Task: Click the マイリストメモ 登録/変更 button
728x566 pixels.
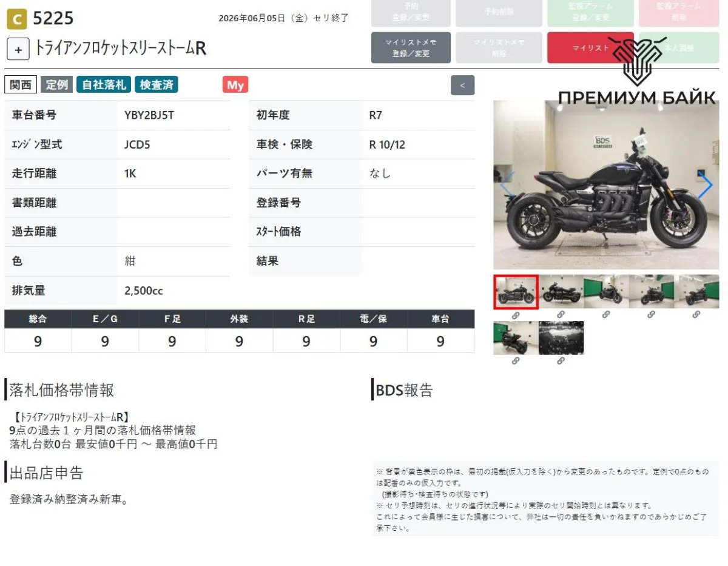Action: click(x=411, y=47)
